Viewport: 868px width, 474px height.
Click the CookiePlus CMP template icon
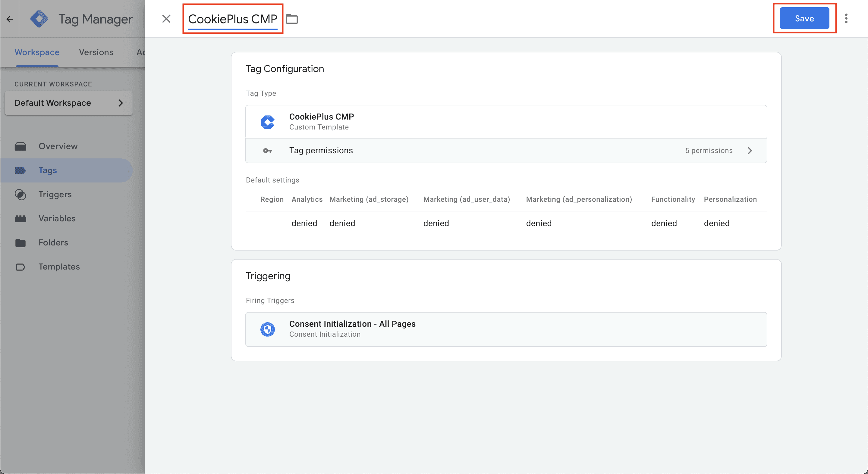pyautogui.click(x=268, y=122)
